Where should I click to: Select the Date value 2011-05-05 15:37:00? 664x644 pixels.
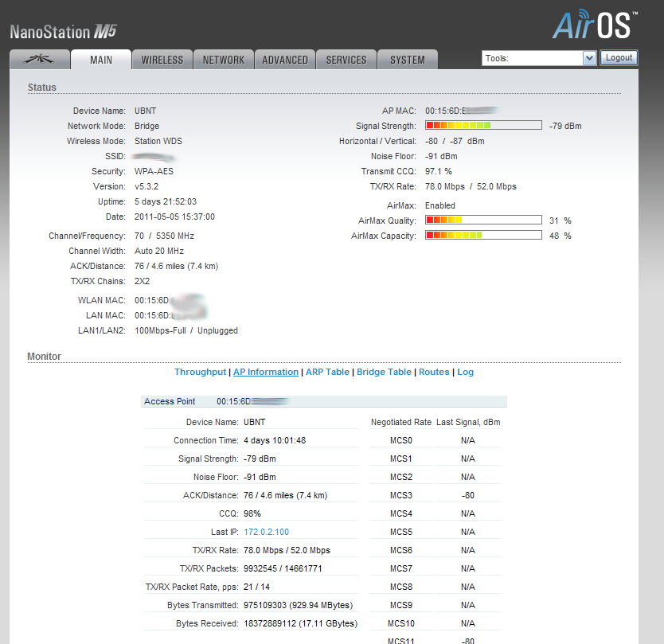[x=174, y=217]
